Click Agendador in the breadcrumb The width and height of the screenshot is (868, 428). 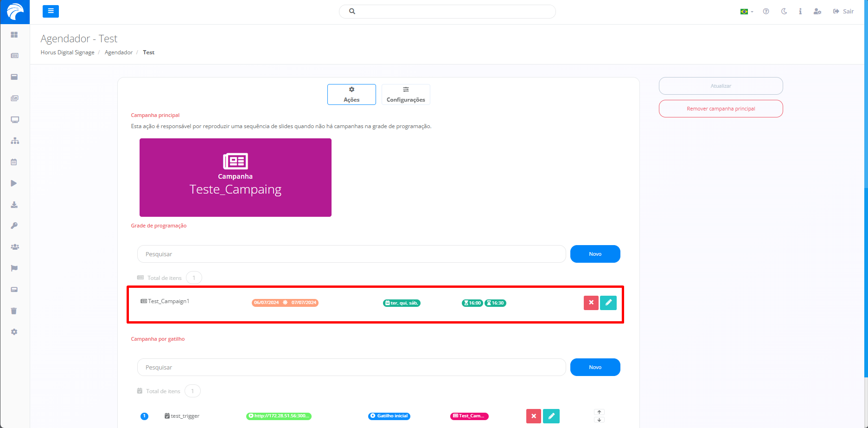(x=119, y=52)
